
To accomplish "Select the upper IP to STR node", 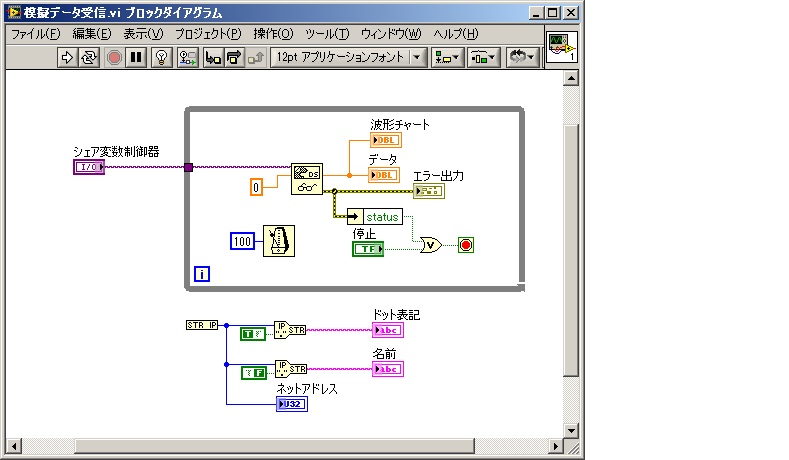I will [290, 330].
